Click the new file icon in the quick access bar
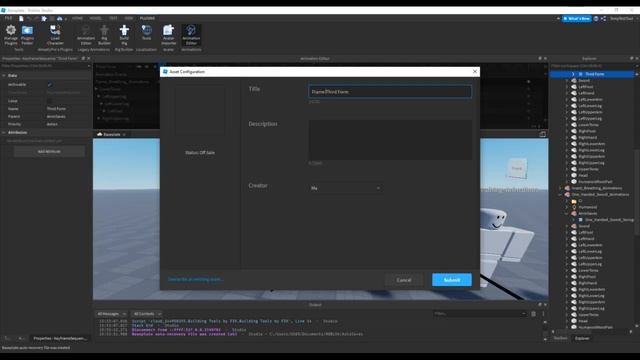 click(x=21, y=18)
